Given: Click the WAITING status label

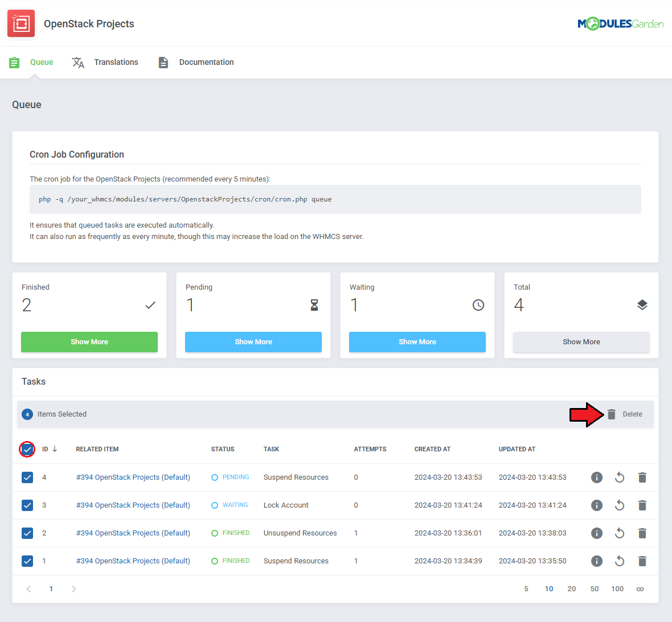Looking at the screenshot, I should 235,505.
